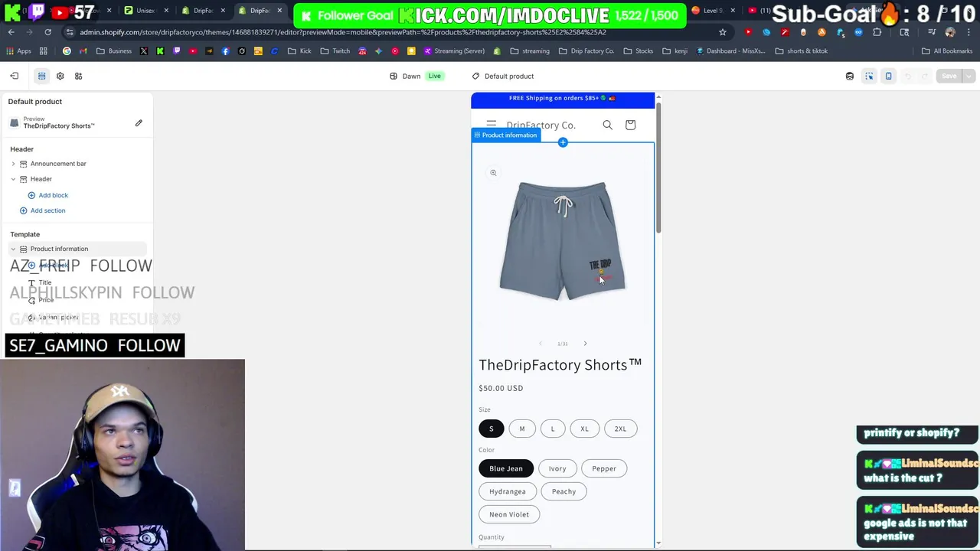Select Announcement bar in sidebar
Image resolution: width=980 pixels, height=551 pixels.
58,164
